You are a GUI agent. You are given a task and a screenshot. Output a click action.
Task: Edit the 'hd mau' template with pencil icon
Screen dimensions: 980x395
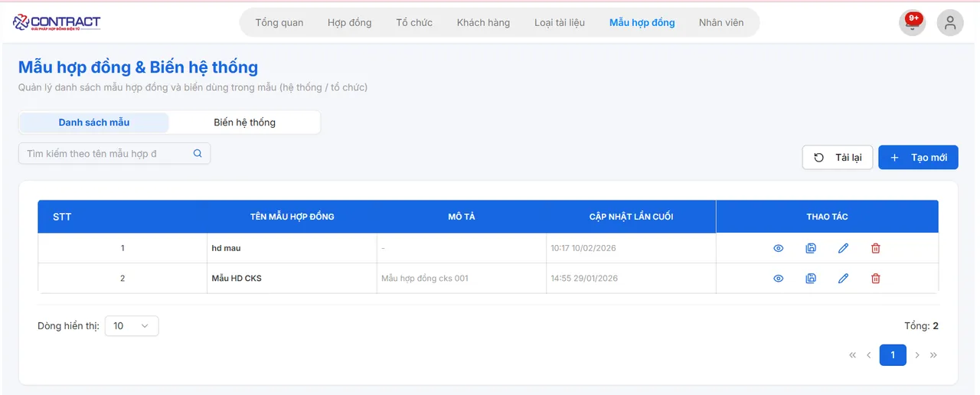tap(843, 248)
